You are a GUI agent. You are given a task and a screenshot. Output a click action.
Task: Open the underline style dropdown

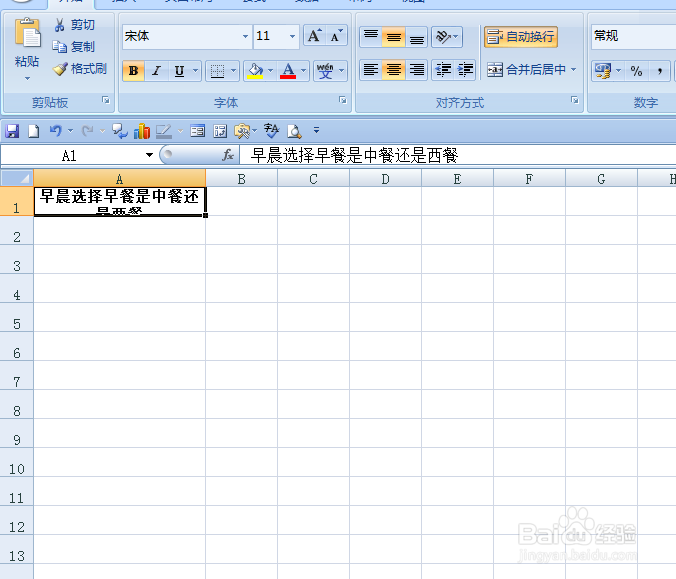pyautogui.click(x=195, y=70)
